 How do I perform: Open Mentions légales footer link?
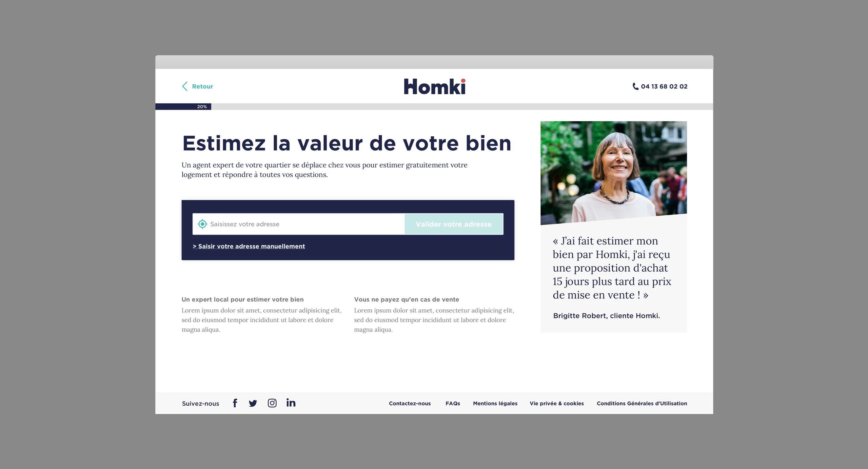[495, 403]
